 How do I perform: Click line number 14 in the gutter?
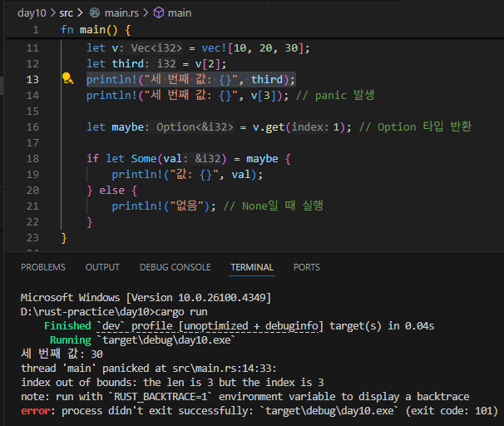[32, 95]
